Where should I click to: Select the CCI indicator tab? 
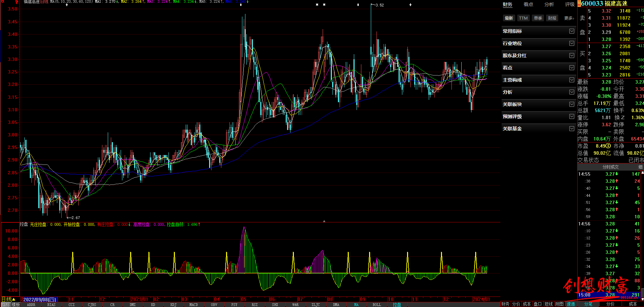[72, 305]
